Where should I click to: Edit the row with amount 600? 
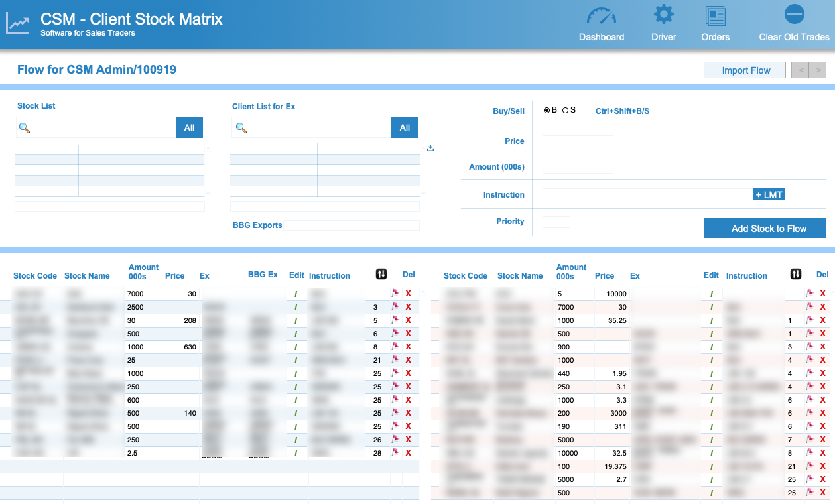(x=296, y=400)
